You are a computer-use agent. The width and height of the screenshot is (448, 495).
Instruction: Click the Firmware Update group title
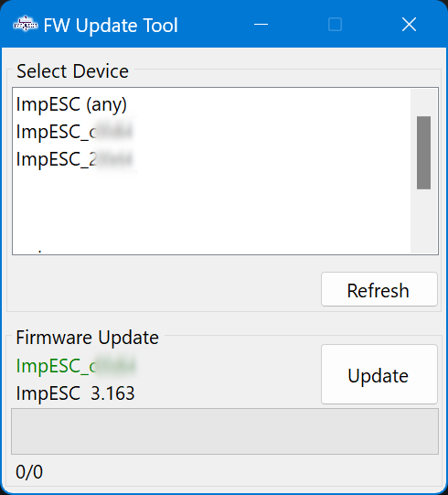click(x=88, y=338)
